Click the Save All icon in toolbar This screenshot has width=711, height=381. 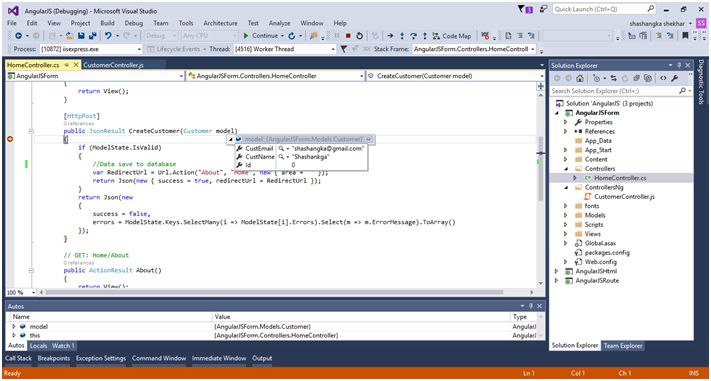93,36
